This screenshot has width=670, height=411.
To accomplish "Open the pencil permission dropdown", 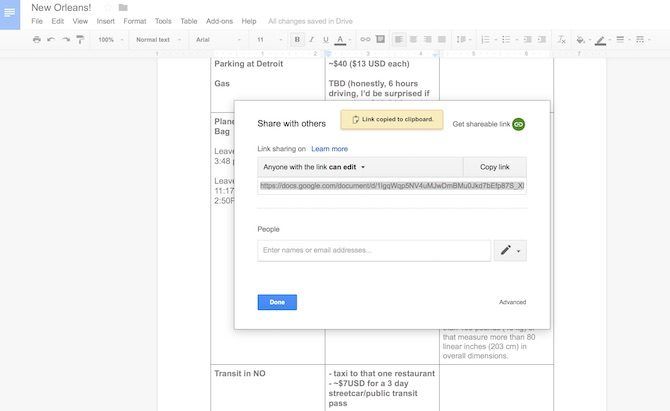I will pyautogui.click(x=510, y=250).
